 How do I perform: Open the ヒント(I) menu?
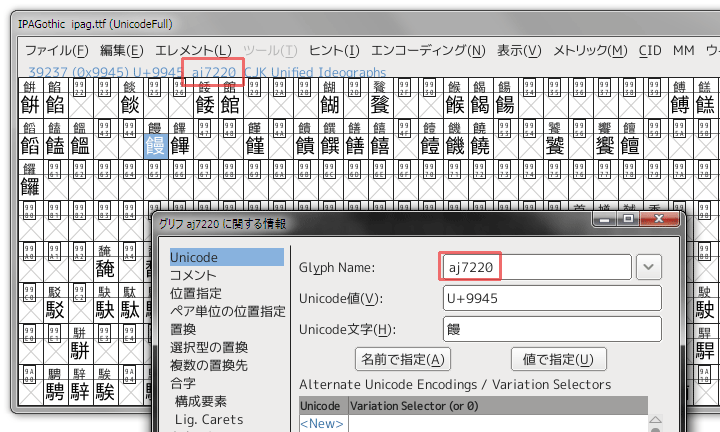334,50
